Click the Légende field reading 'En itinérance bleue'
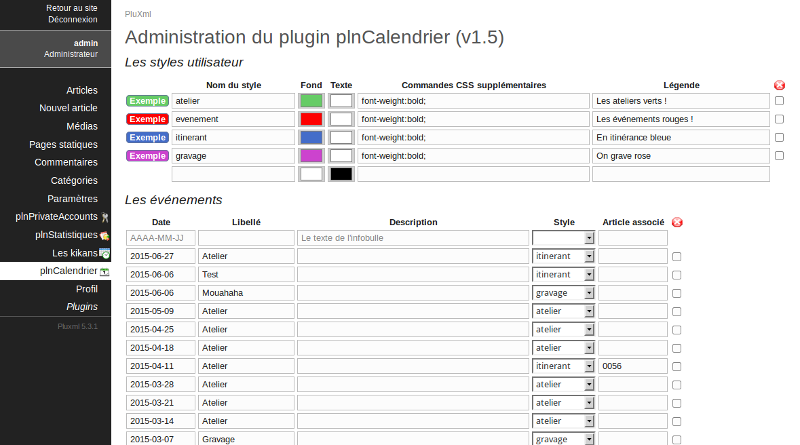 tap(680, 137)
